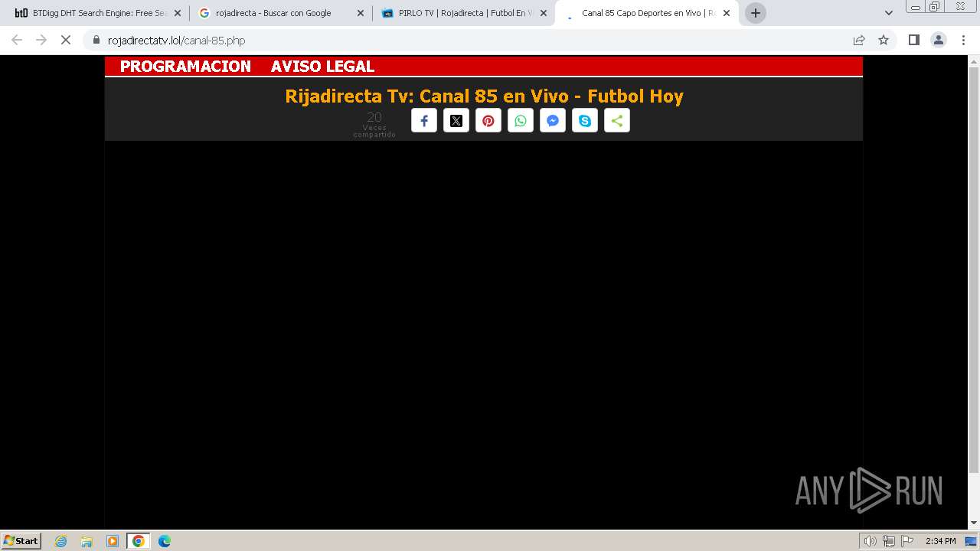The width and height of the screenshot is (980, 551).
Task: Open Action Center flag icon
Action: (x=907, y=541)
